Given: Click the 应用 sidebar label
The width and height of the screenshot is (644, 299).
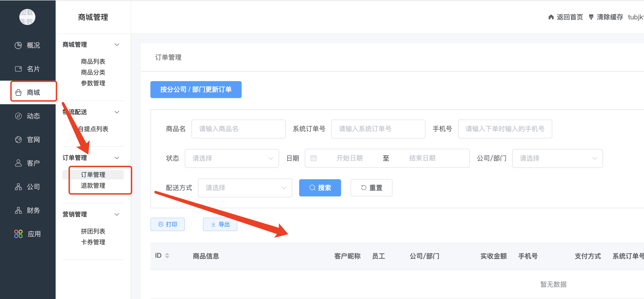Looking at the screenshot, I should [x=34, y=234].
